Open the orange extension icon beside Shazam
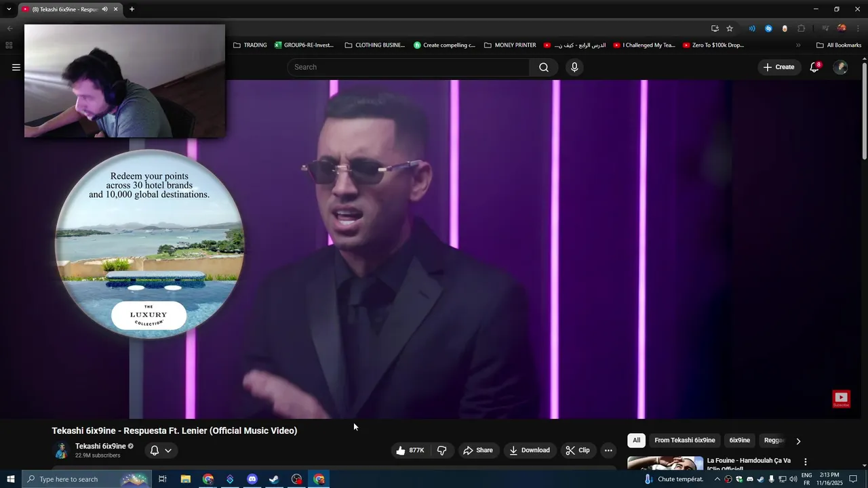 coord(785,28)
